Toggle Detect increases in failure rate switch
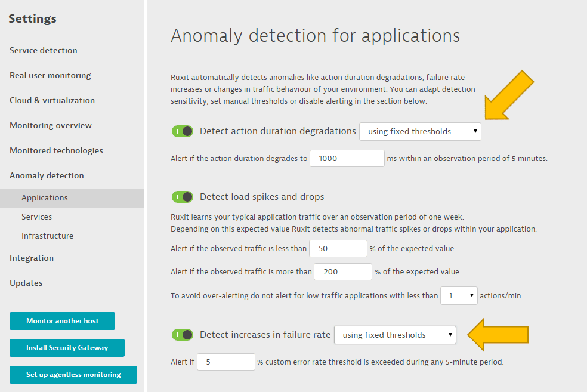The height and width of the screenshot is (392, 587). 183,335
